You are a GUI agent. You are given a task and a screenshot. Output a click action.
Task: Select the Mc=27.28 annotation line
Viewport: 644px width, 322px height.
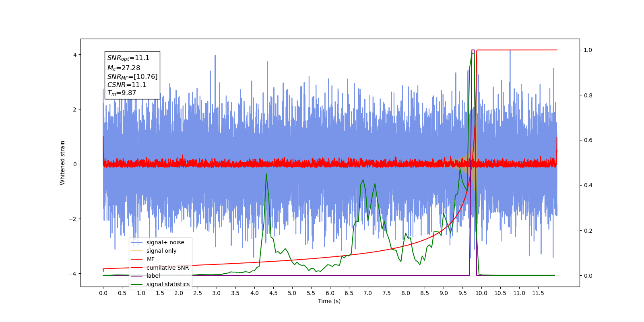pos(124,68)
